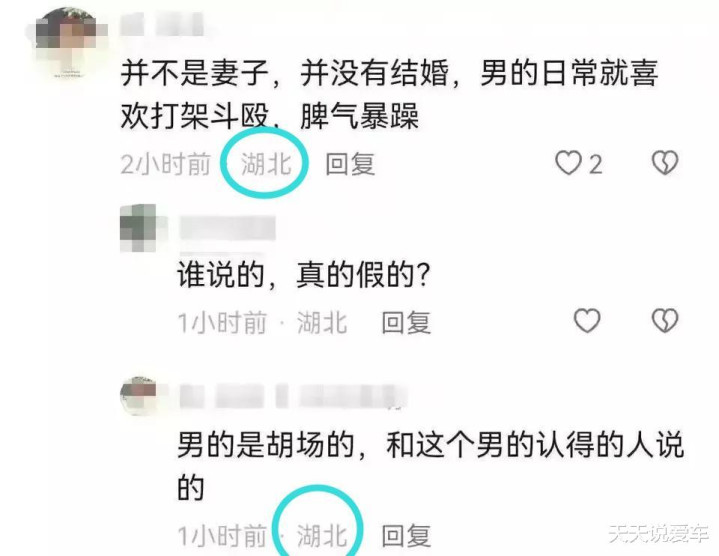The image size is (719, 556).
Task: Click the like count '2' on first comment
Action: [595, 164]
